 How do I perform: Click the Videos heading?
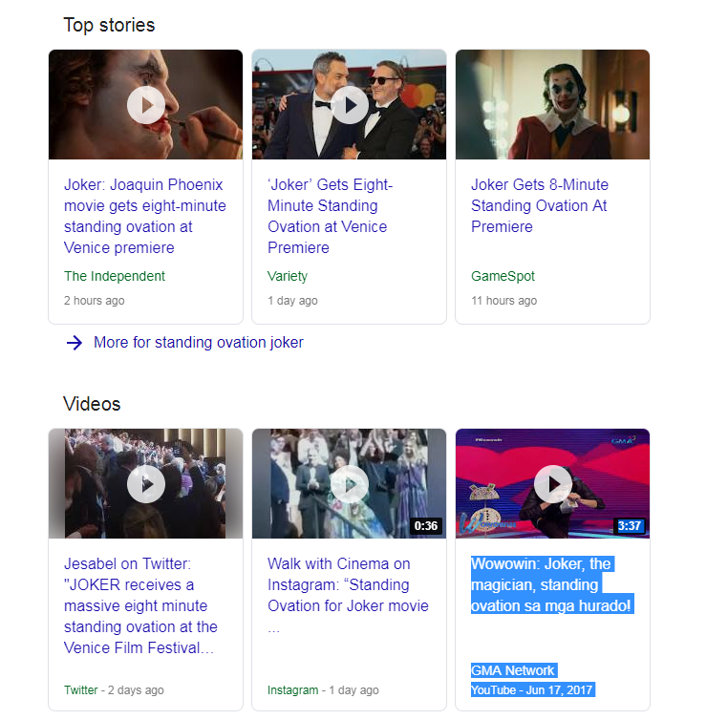point(92,404)
